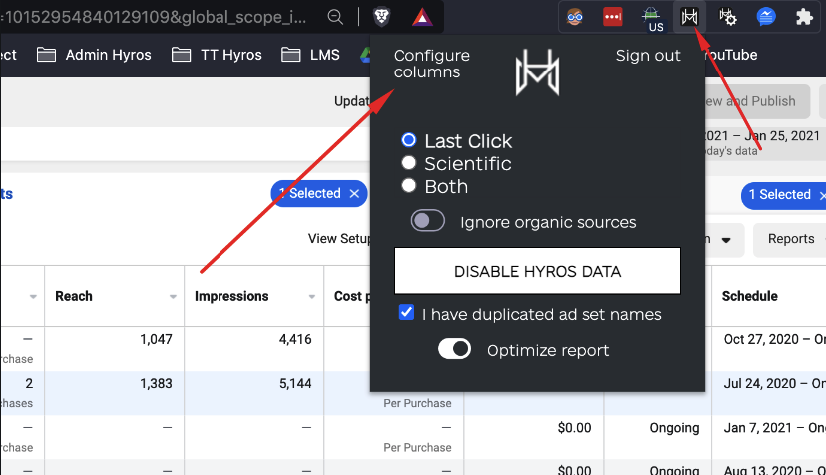Open the dropdown arrow left of Reach column
Image resolution: width=826 pixels, height=475 pixels.
coord(33,297)
